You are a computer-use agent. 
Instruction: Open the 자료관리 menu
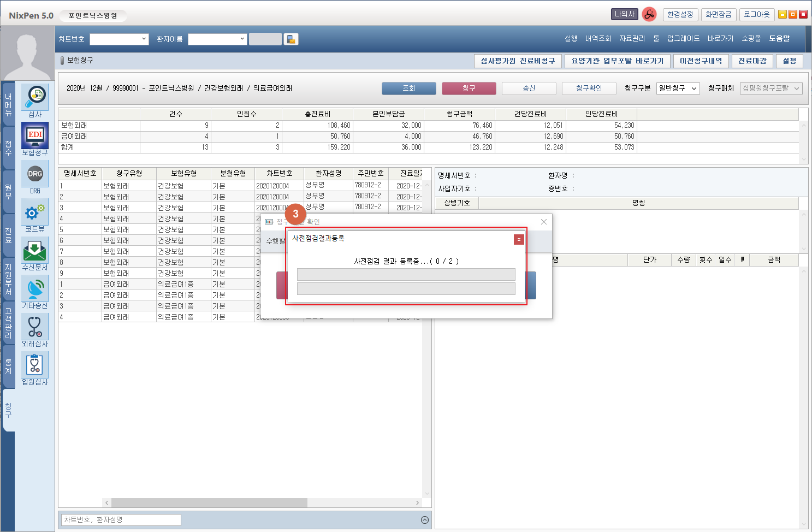click(632, 39)
